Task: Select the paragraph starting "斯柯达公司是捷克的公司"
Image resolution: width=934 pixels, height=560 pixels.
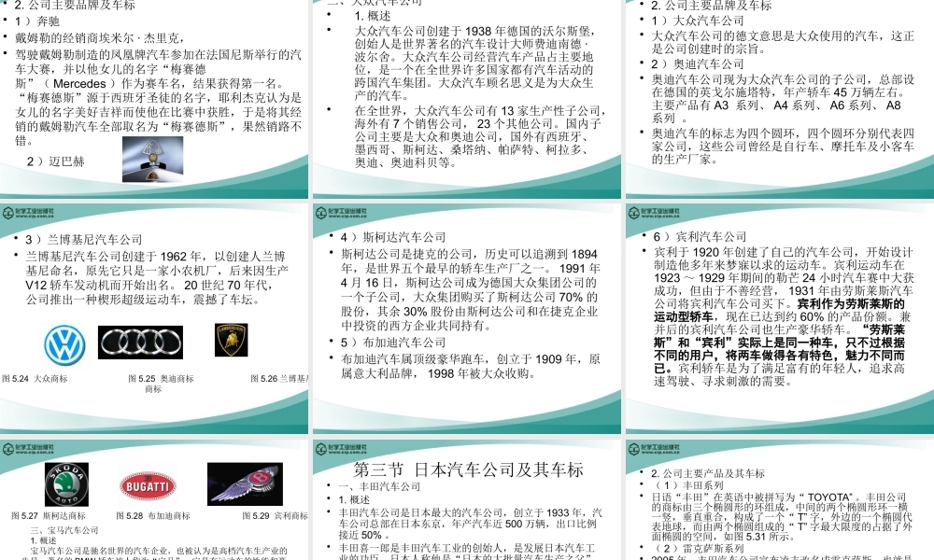Action: pos(471,290)
